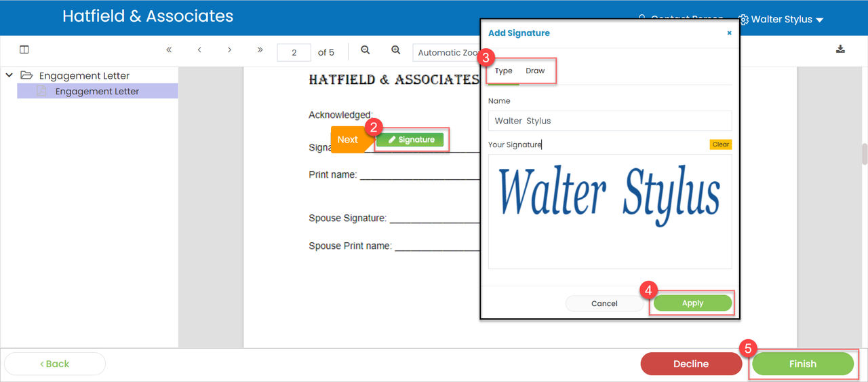Image resolution: width=868 pixels, height=382 pixels.
Task: Close the Add Signature dialog
Action: 729,33
